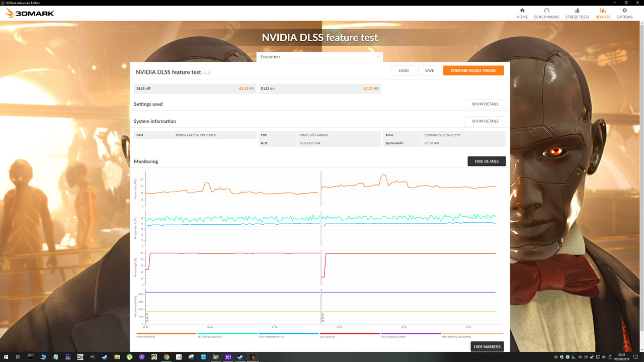Open the chart app on the taskbar
Viewport: 644px width, 362px height.
[x=179, y=357]
